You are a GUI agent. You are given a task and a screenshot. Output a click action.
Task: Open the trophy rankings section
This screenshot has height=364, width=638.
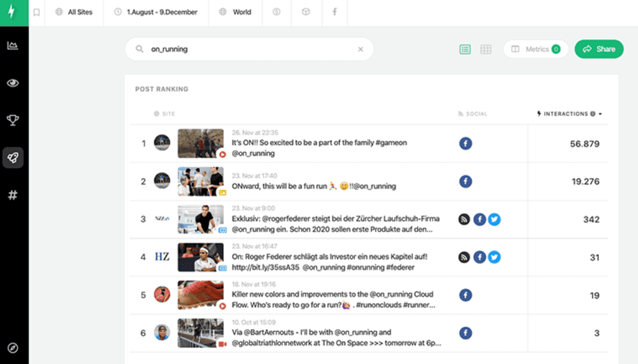click(x=13, y=120)
